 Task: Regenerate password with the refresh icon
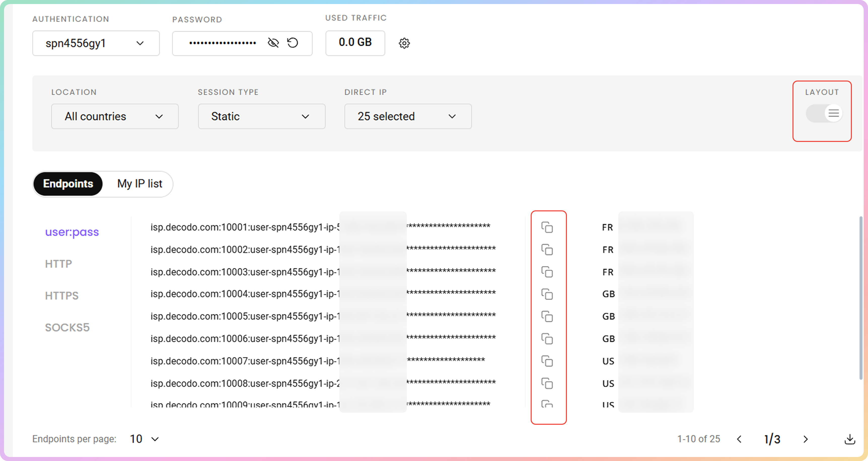coord(293,43)
